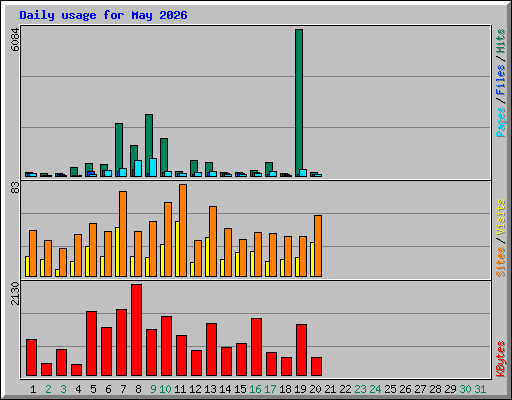512x400 pixels.
Task: Click the cyan pages bar for day 9
Action: coord(153,167)
